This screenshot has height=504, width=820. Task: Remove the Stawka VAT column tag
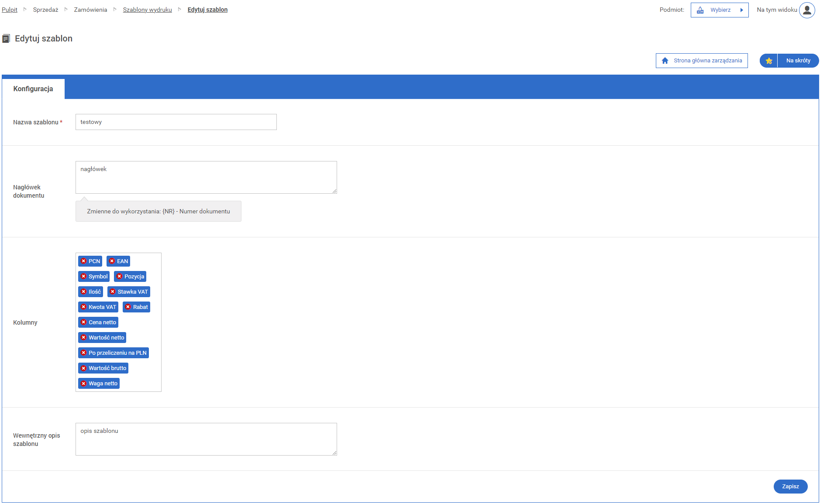click(113, 292)
